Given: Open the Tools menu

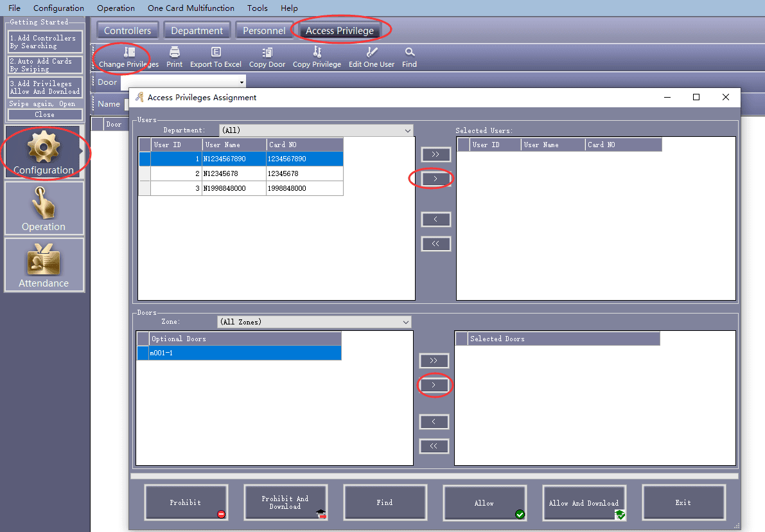Looking at the screenshot, I should (257, 8).
